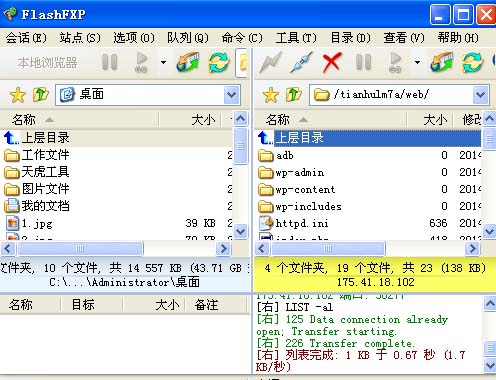This screenshot has width=496, height=380.
Task: Click remote pane horizontal scroll left arrow
Action: click(262, 249)
